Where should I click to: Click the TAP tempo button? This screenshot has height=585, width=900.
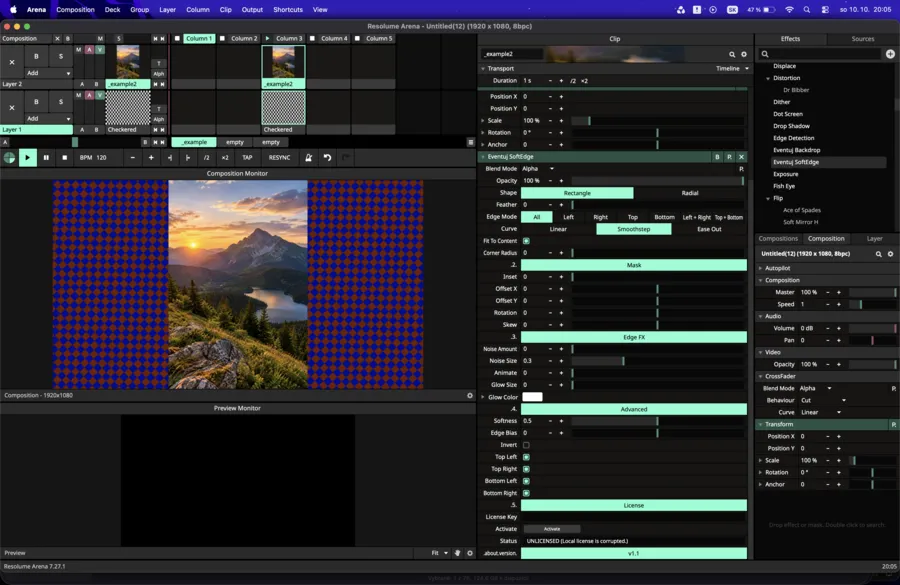pos(247,158)
